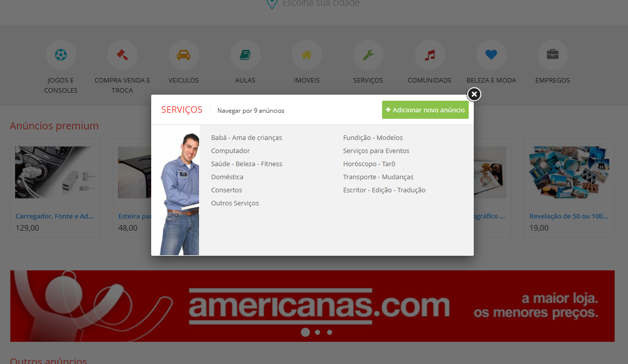Click the Escolha sua cidade text
The image size is (628, 364).
tap(321, 3)
